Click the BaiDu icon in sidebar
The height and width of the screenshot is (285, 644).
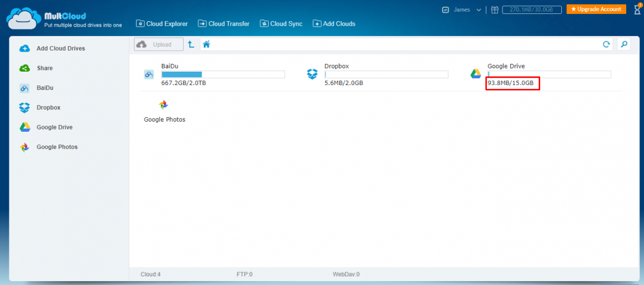(24, 88)
